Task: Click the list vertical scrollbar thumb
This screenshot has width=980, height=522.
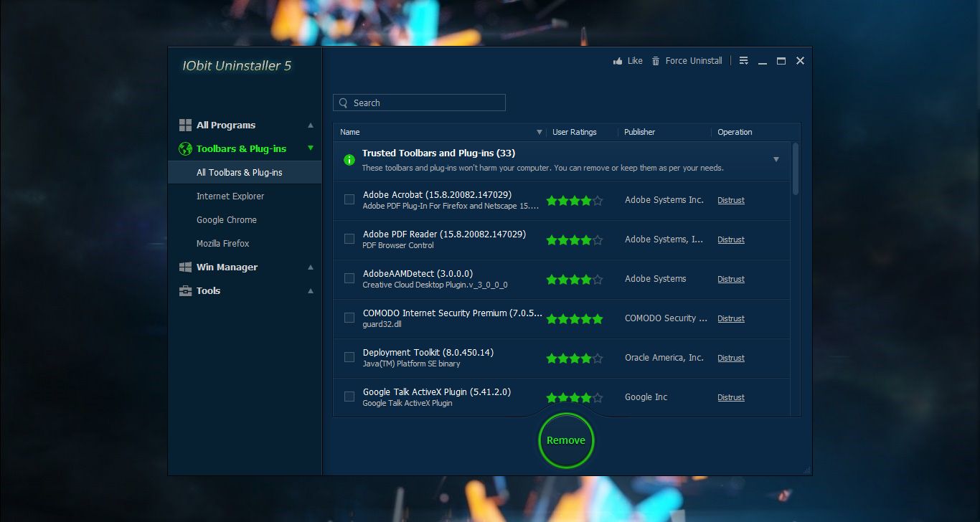Action: click(796, 169)
